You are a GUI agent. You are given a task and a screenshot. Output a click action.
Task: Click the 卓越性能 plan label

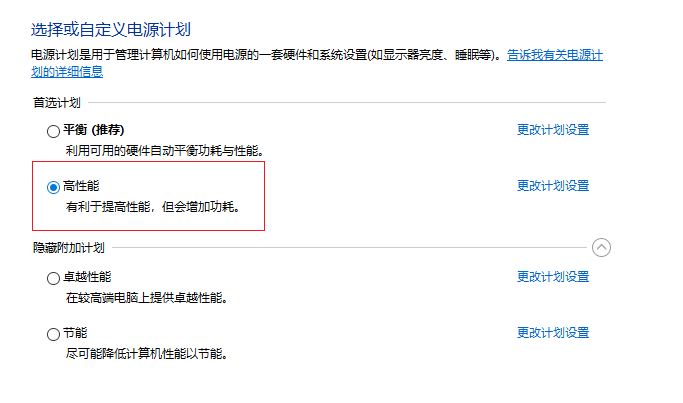click(87, 277)
